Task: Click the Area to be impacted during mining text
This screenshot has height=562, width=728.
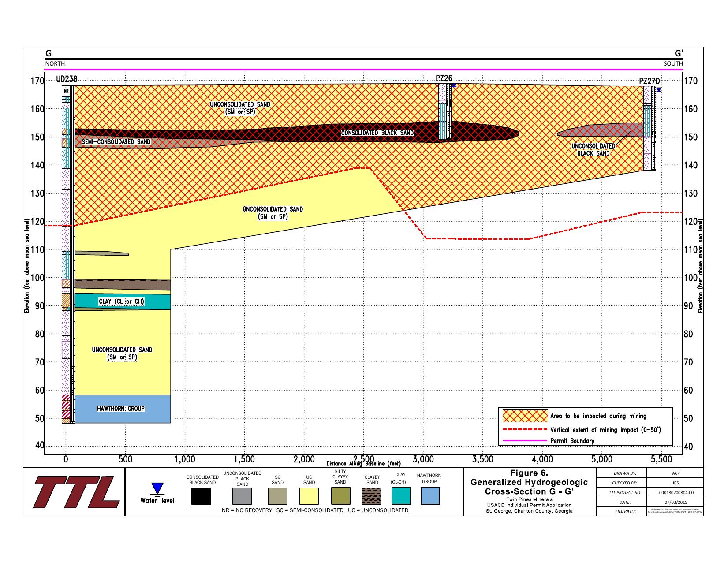Action: [598, 416]
